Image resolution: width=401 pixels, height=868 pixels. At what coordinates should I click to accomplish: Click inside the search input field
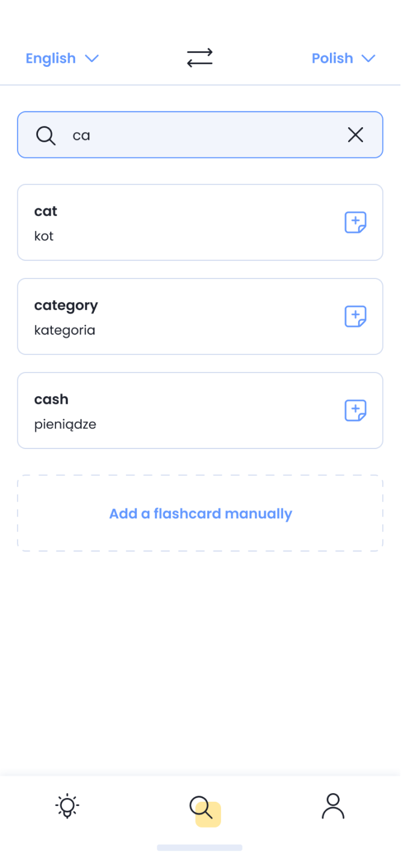pos(181,135)
